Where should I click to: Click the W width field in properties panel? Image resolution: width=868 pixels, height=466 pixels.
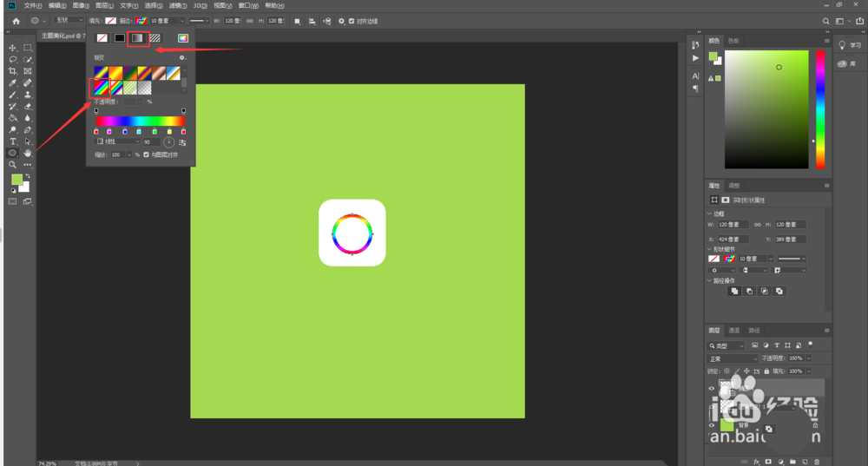(733, 225)
